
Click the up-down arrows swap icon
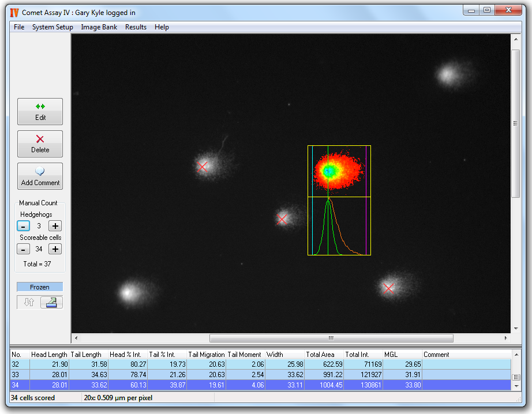[x=29, y=303]
